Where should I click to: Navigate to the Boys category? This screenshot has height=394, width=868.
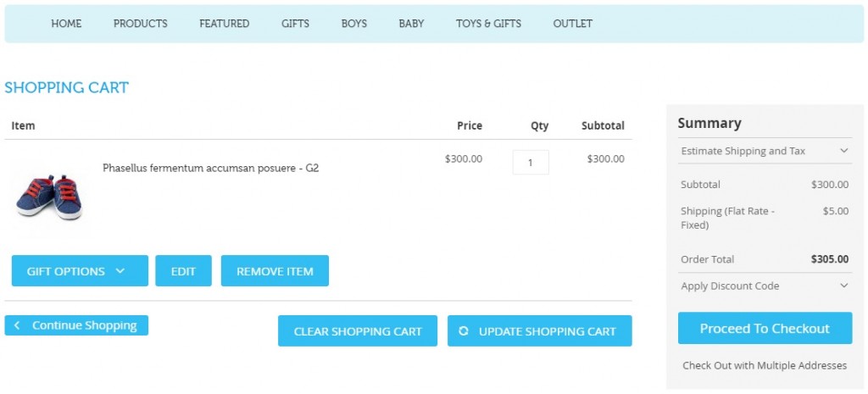[354, 24]
